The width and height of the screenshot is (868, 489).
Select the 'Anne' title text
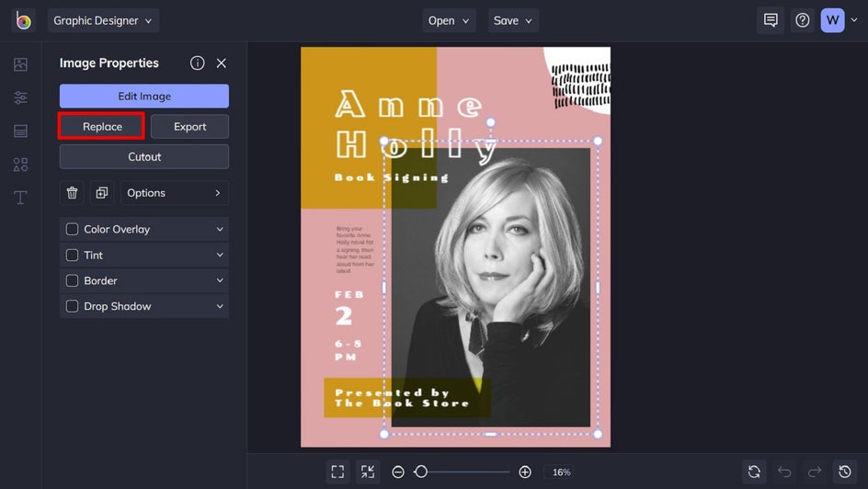click(408, 104)
